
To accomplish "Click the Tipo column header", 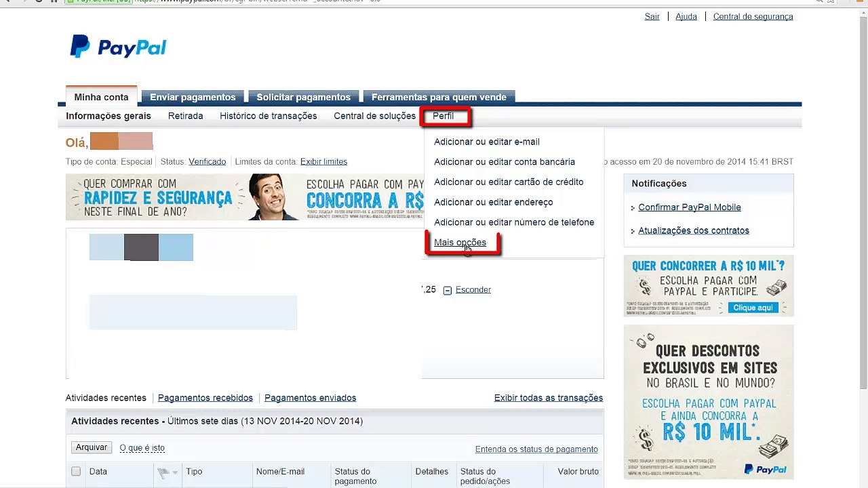I will click(195, 472).
